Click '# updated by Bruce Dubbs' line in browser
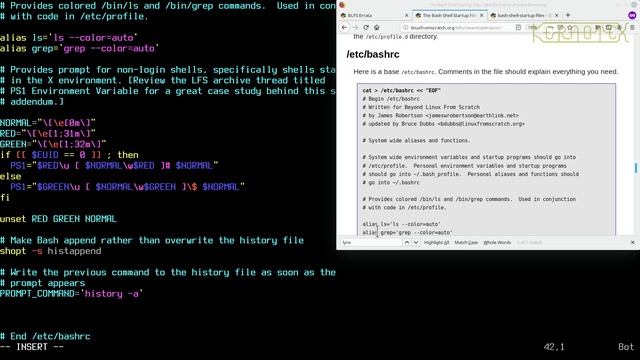This screenshot has height=360, width=640. point(443,124)
